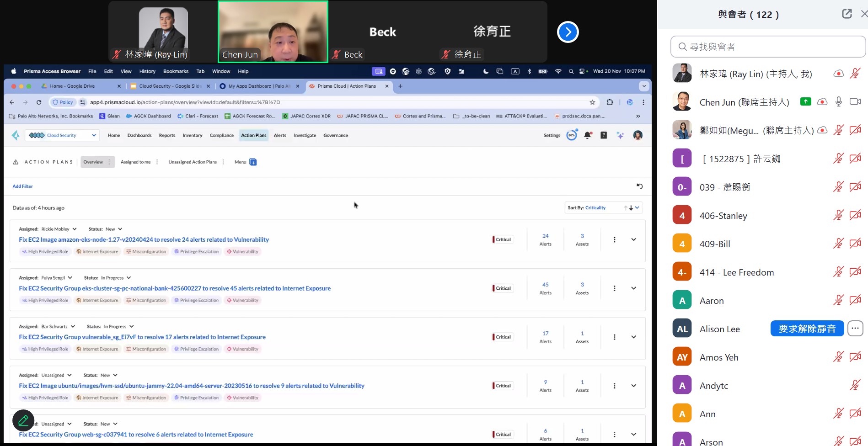Open three-dot options for the first action plan
868x446 pixels.
tap(614, 239)
